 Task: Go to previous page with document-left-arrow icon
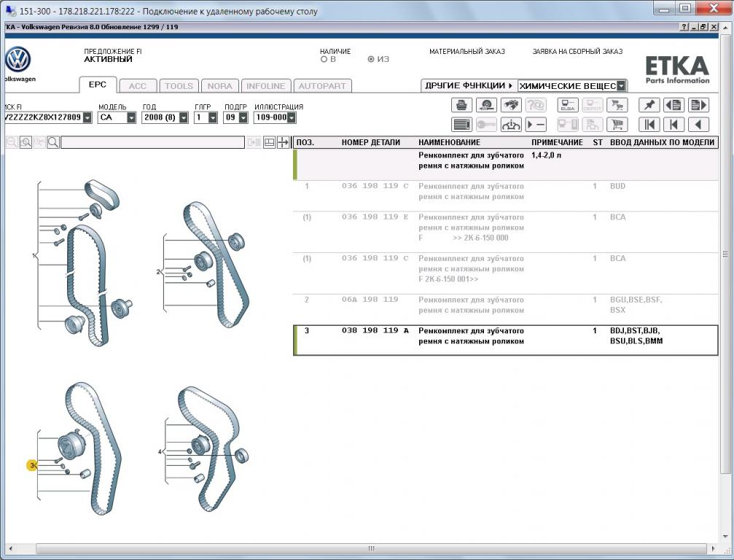click(674, 105)
